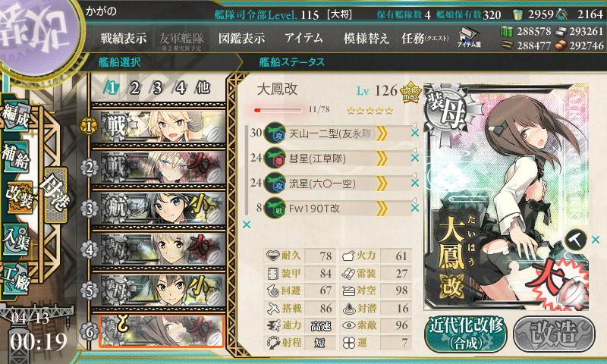Image resolution: width=607 pixels, height=364 pixels.
Task: Click the hammer equipment icon beside portrait
Action: coord(575,240)
